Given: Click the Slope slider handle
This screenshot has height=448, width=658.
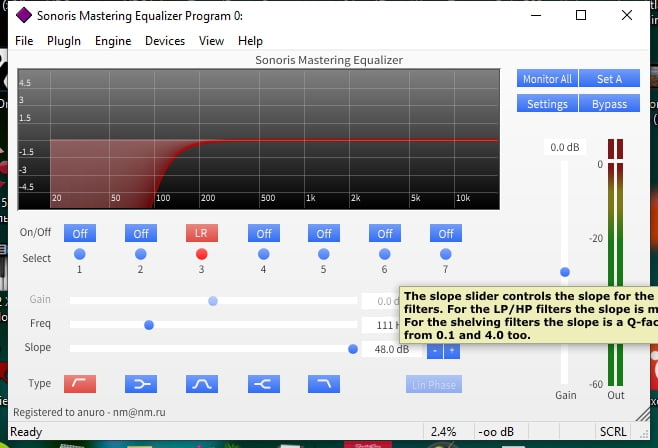Looking at the screenshot, I should pos(353,349).
